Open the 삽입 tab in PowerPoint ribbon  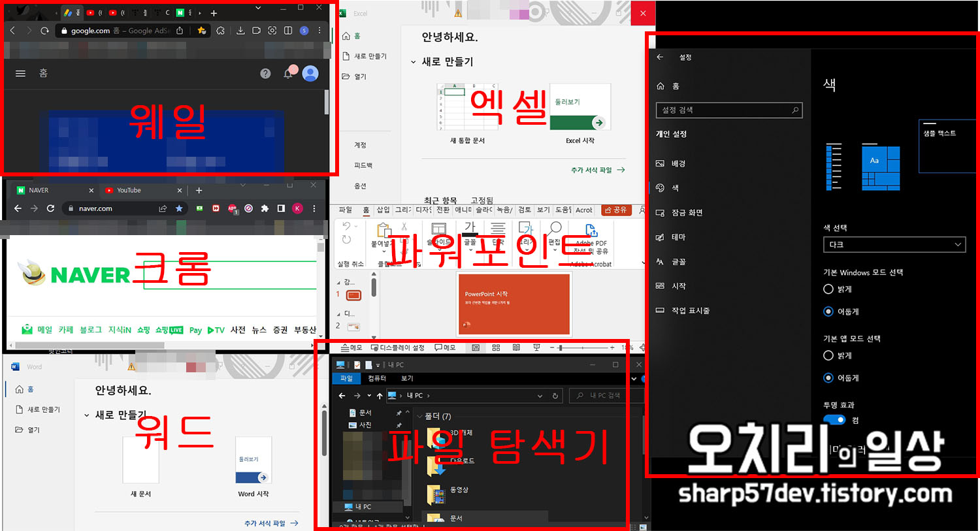(383, 210)
